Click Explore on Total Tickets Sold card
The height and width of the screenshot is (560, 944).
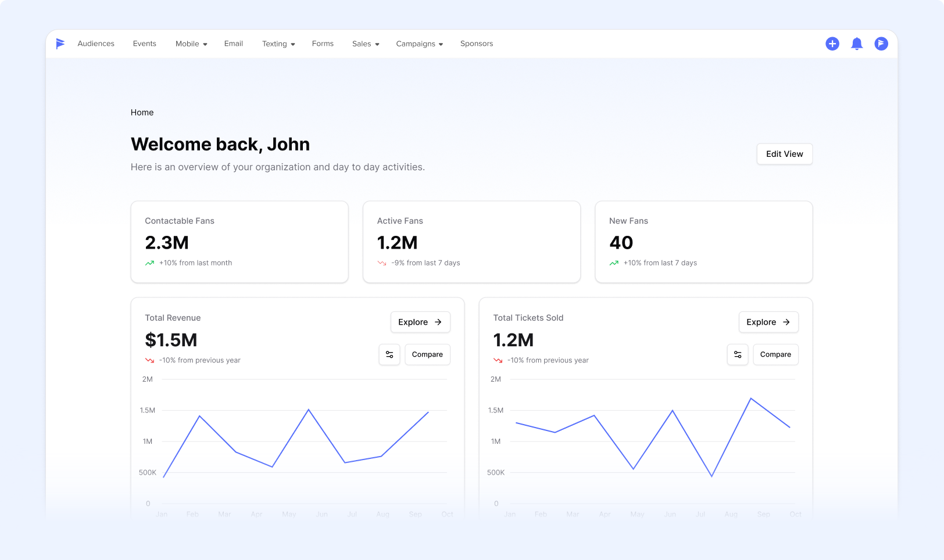[768, 322]
